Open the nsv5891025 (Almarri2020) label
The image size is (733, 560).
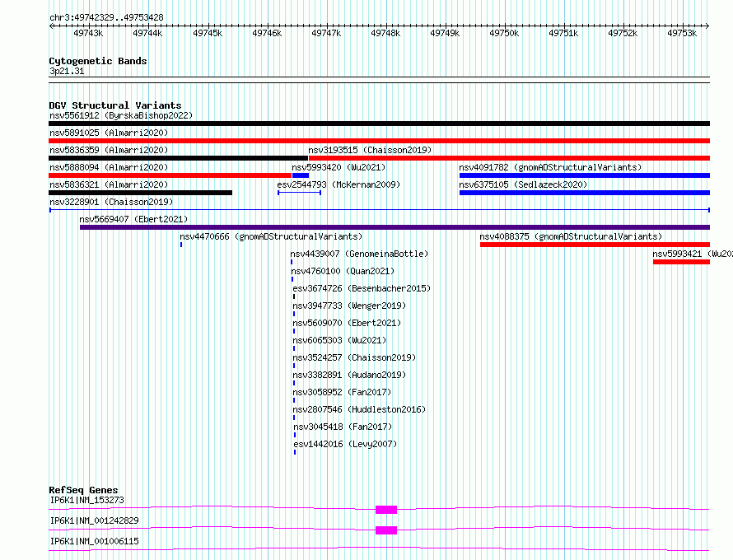[x=109, y=133]
